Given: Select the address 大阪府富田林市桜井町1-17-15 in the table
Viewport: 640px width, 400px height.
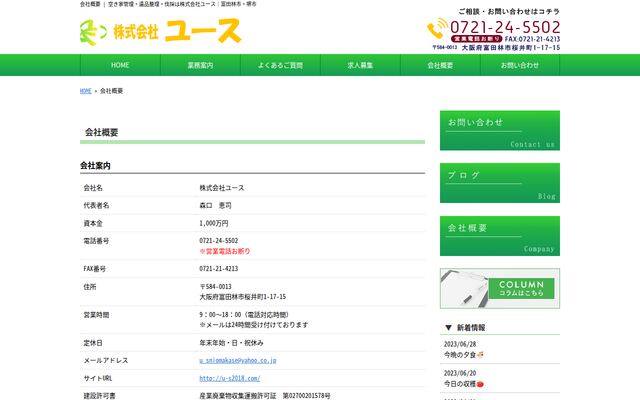Looking at the screenshot, I should 242,297.
